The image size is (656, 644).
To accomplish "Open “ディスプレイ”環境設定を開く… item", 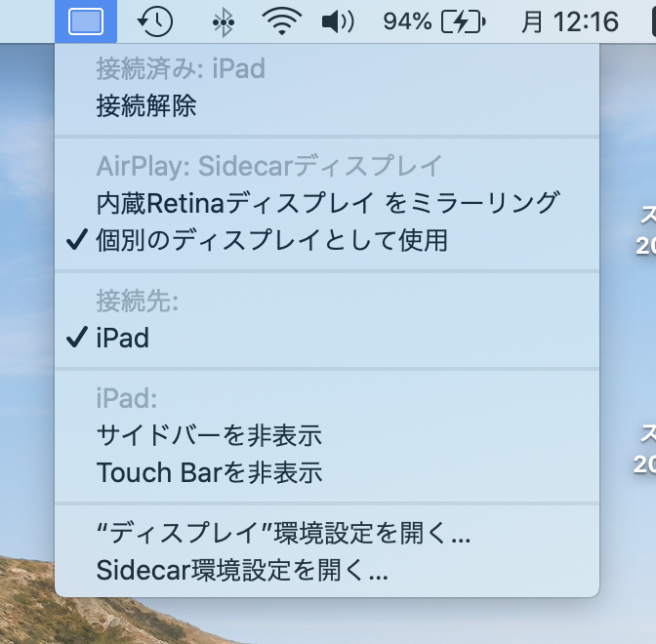I will point(327,533).
